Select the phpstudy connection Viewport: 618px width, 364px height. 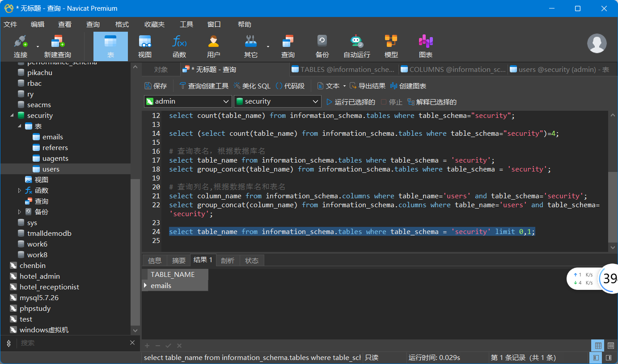[35, 308]
